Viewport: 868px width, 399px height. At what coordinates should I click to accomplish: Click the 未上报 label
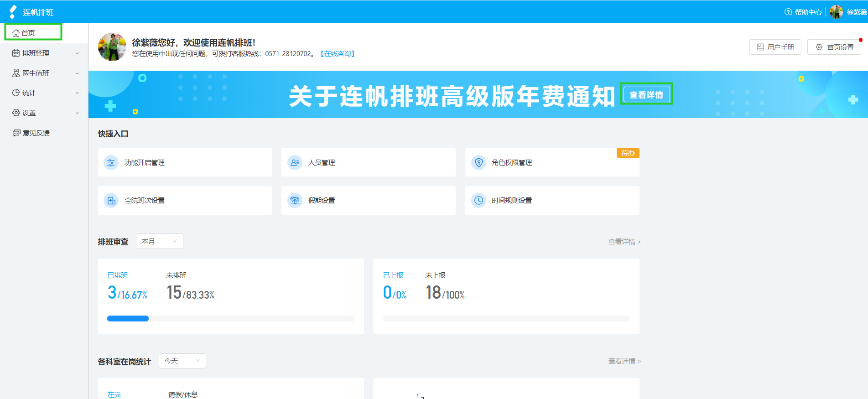click(436, 275)
